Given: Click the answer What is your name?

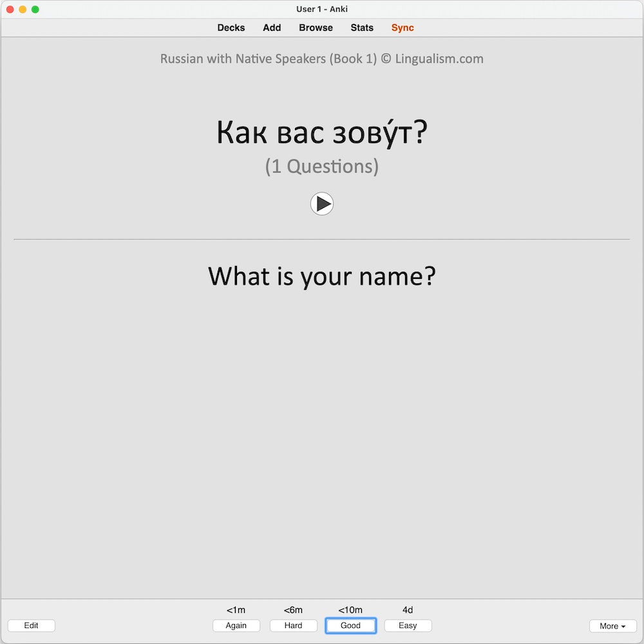Looking at the screenshot, I should pyautogui.click(x=321, y=276).
